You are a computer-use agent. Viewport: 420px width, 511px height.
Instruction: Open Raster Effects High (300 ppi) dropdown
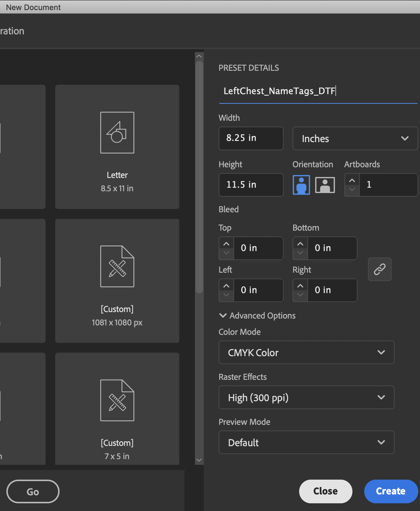306,397
